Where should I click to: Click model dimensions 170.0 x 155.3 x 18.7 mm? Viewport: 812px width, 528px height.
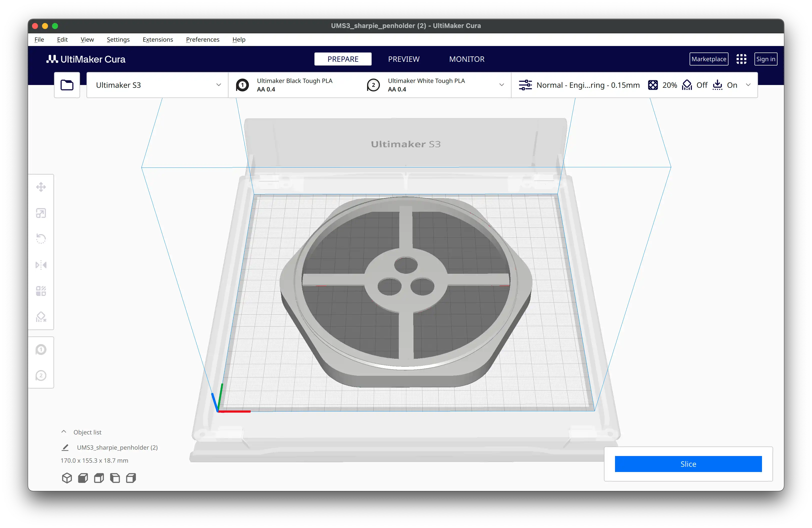pos(94,460)
